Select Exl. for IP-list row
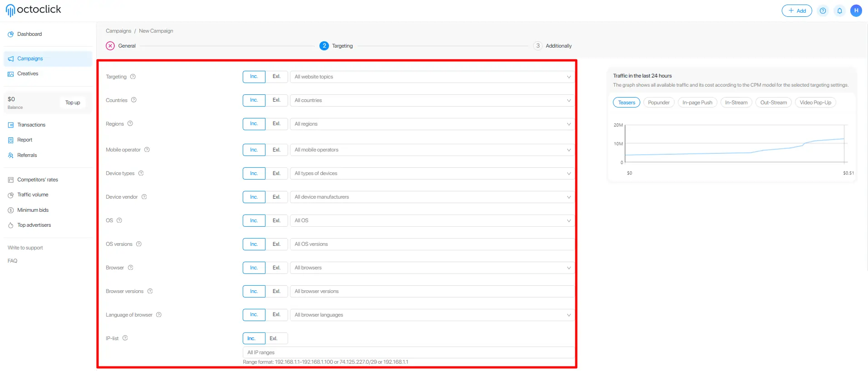The image size is (868, 371). click(x=276, y=338)
